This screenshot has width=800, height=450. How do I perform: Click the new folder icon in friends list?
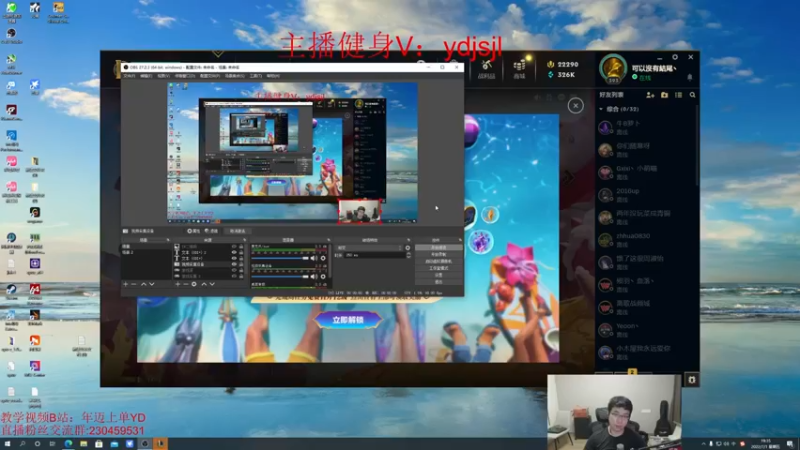click(x=664, y=95)
